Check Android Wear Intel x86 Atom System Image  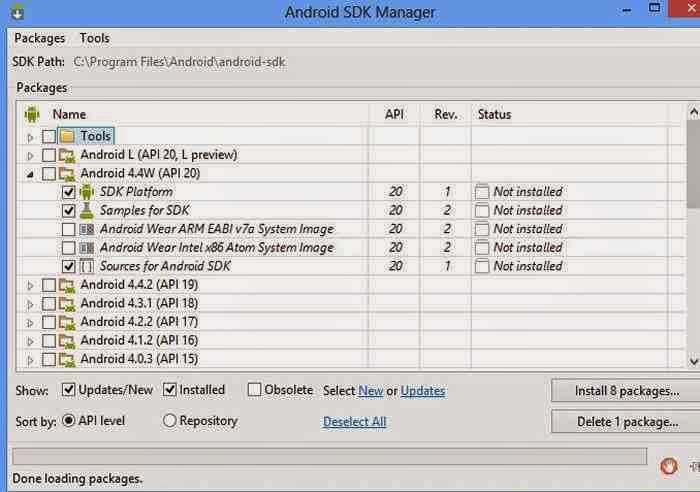coord(68,248)
